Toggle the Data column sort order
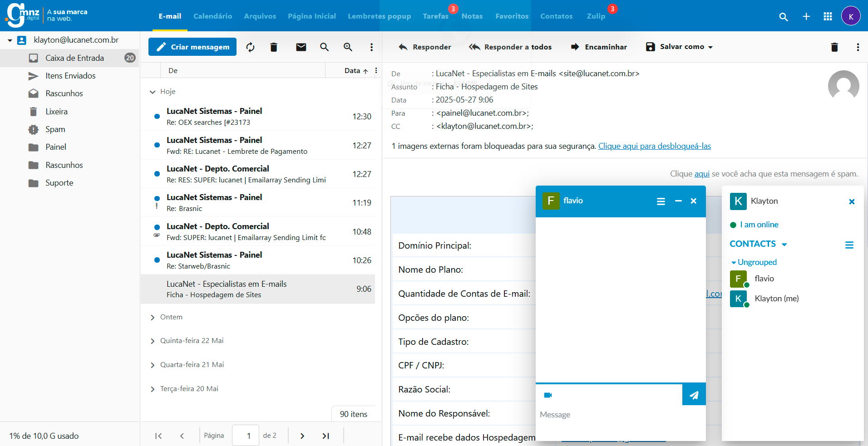Image resolution: width=868 pixels, height=446 pixels. pyautogui.click(x=356, y=71)
